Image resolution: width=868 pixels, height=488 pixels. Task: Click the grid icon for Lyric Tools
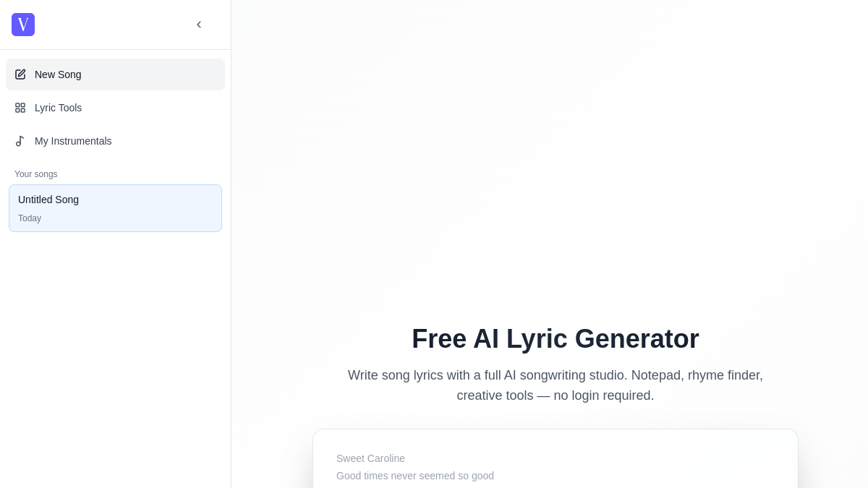[20, 108]
